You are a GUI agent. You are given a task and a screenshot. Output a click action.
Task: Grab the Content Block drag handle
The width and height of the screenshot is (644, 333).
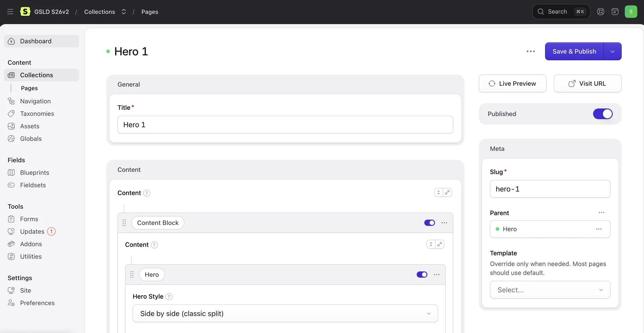pyautogui.click(x=124, y=223)
